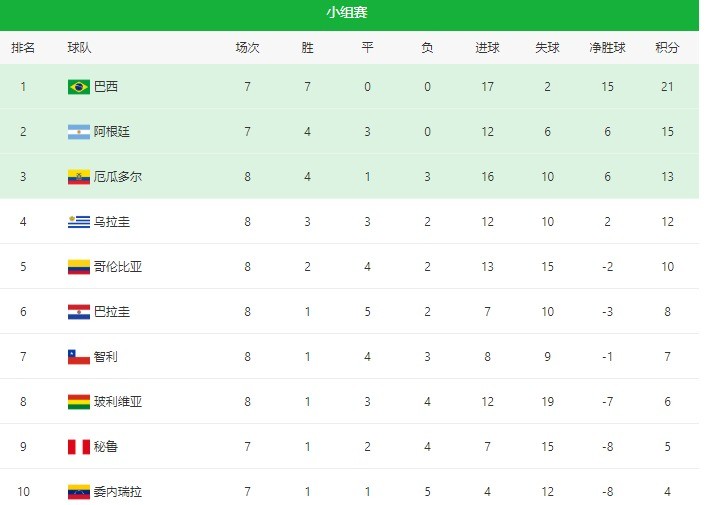710x505 pixels.
Task: Click the Bolivia flag icon
Action: pyautogui.click(x=79, y=402)
